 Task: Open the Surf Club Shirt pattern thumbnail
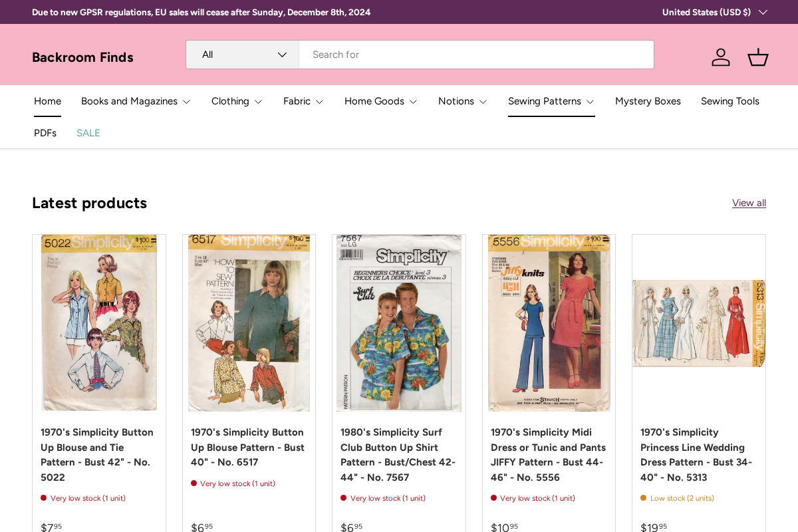click(x=399, y=323)
